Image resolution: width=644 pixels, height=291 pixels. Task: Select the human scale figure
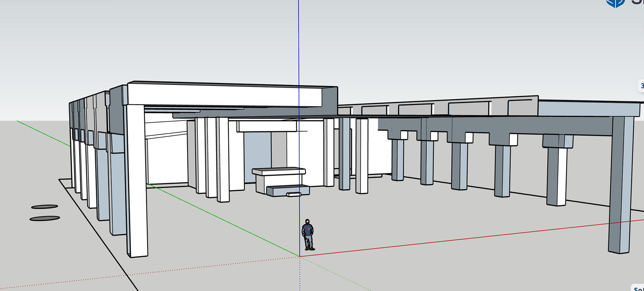[308, 235]
